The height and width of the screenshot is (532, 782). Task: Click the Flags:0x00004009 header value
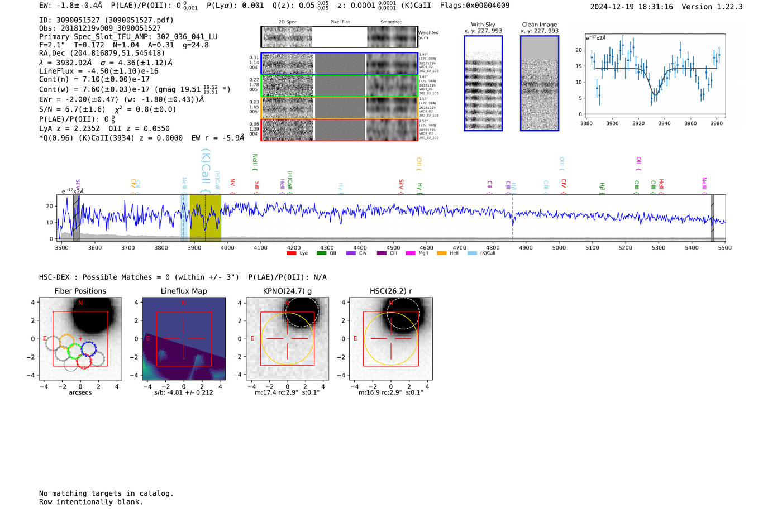coord(475,6)
